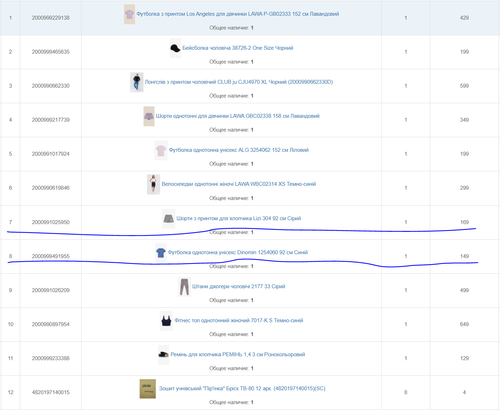Open the Ремінь для хлопчика link

click(x=238, y=354)
